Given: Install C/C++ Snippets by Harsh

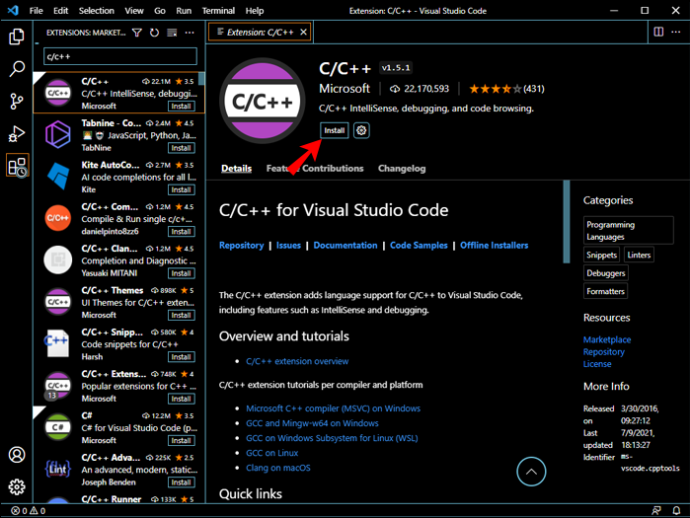Looking at the screenshot, I should pyautogui.click(x=181, y=357).
